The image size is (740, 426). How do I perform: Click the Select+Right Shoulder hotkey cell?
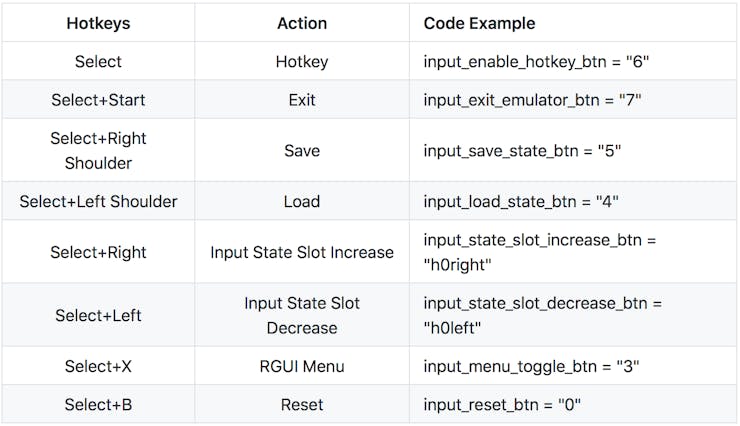[98, 150]
